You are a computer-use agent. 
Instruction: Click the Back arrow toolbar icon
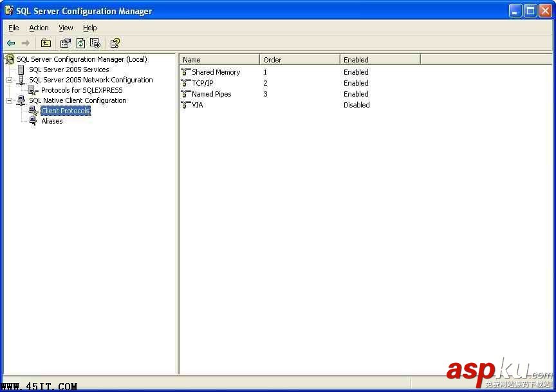(11, 43)
